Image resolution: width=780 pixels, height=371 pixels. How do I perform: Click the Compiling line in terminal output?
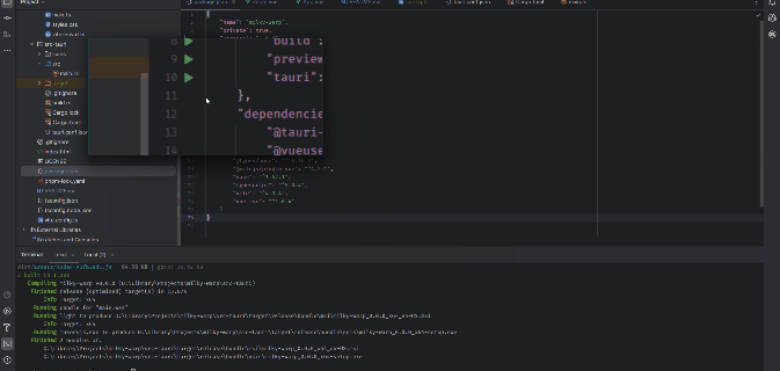click(141, 283)
